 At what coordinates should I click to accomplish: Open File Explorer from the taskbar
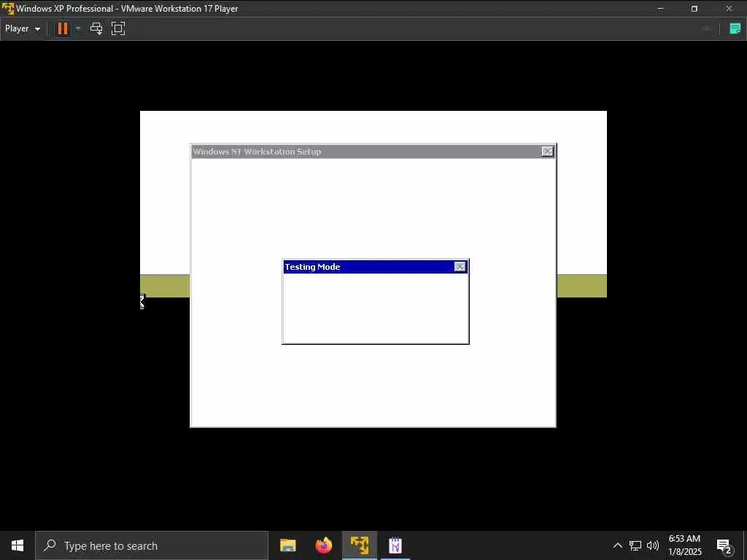coord(287,545)
